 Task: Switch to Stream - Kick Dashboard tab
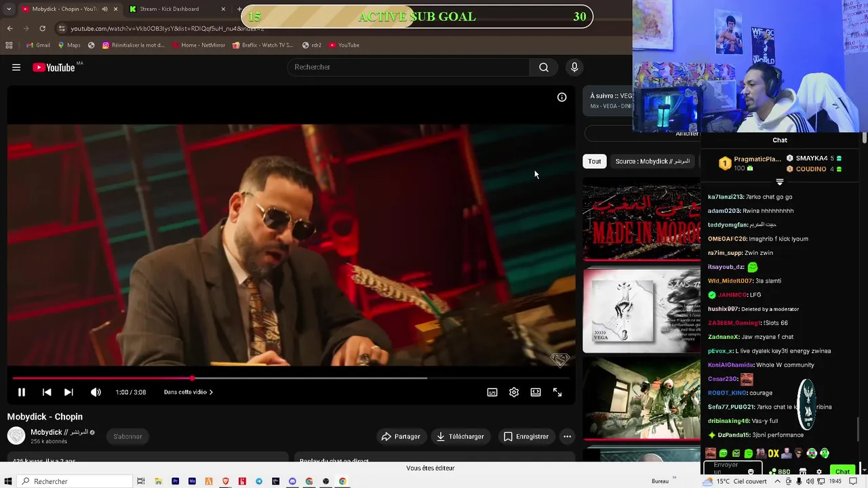pyautogui.click(x=170, y=9)
